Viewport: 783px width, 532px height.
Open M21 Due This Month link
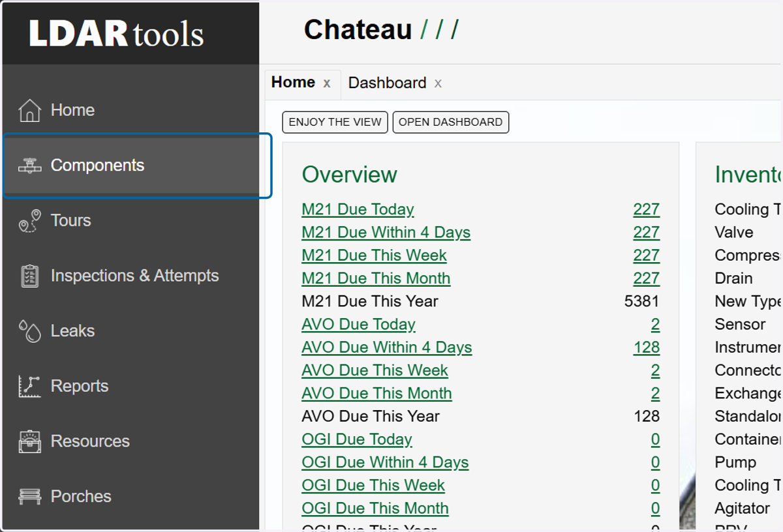click(376, 278)
